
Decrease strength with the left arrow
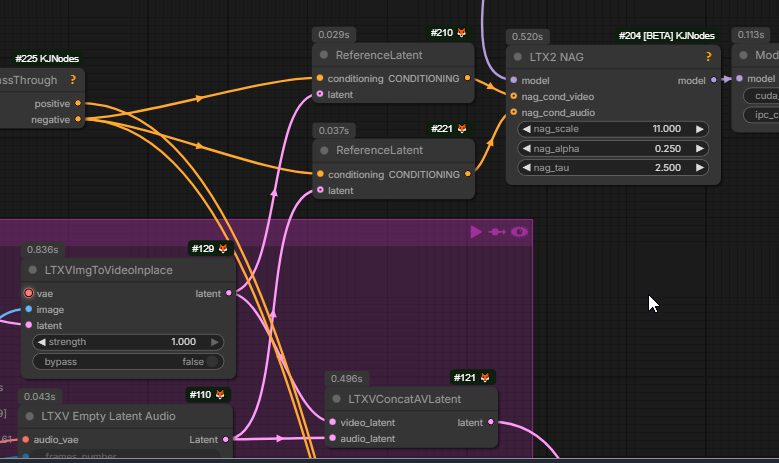[x=42, y=342]
